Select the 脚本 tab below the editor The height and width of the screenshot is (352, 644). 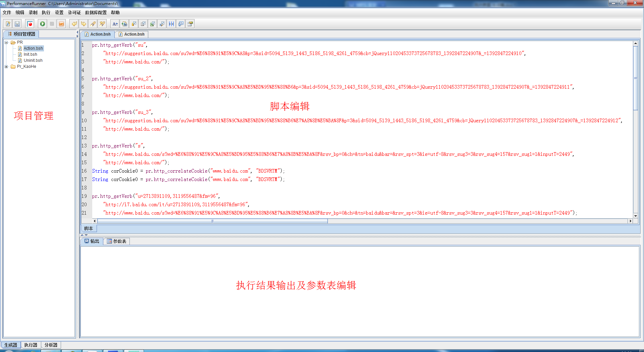[89, 228]
